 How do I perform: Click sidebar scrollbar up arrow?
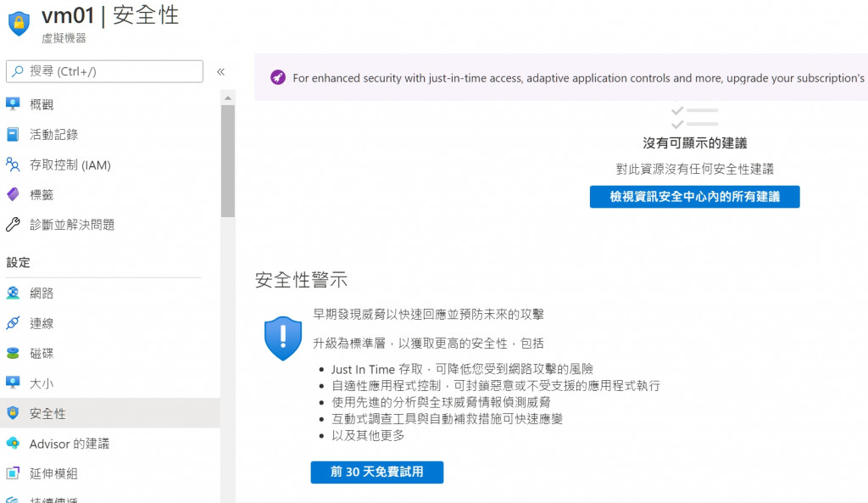(x=227, y=98)
